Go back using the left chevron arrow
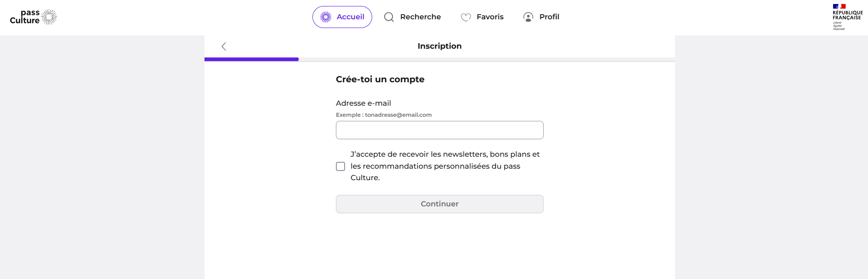This screenshot has width=868, height=279. point(224,46)
